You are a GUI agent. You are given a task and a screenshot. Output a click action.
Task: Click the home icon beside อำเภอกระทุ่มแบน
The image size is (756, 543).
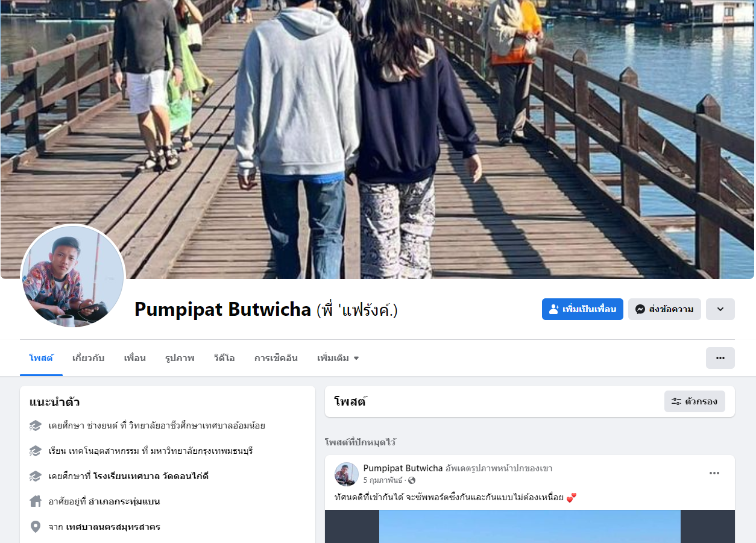tap(36, 501)
